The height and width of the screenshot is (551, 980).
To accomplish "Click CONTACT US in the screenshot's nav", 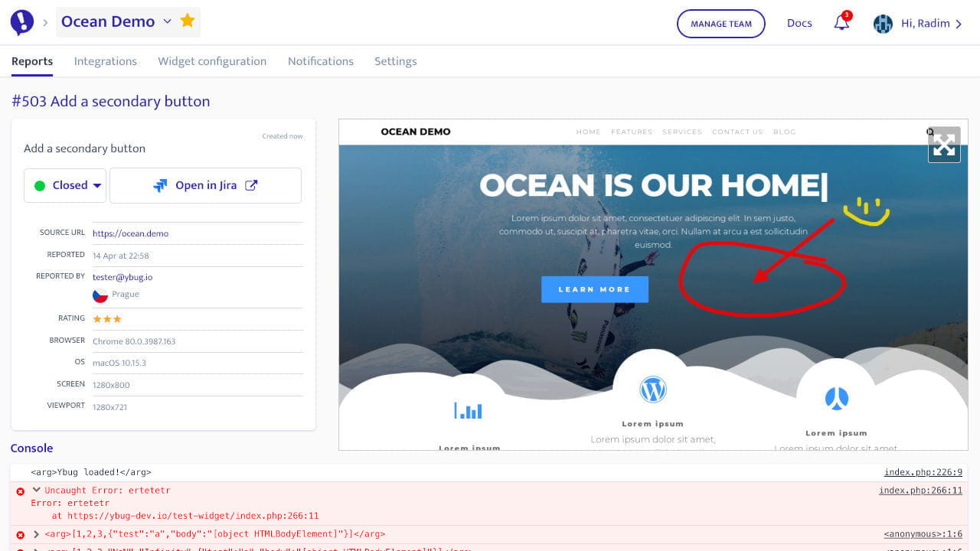I will 737,132.
